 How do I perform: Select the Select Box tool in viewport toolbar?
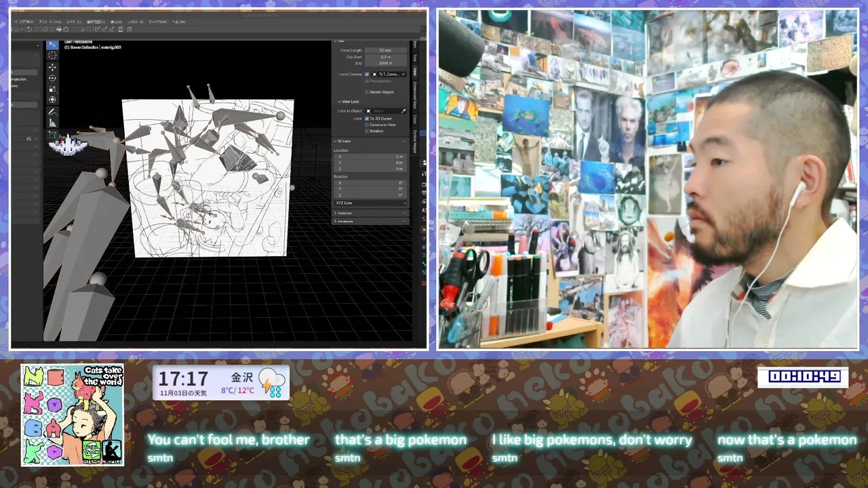(x=52, y=45)
